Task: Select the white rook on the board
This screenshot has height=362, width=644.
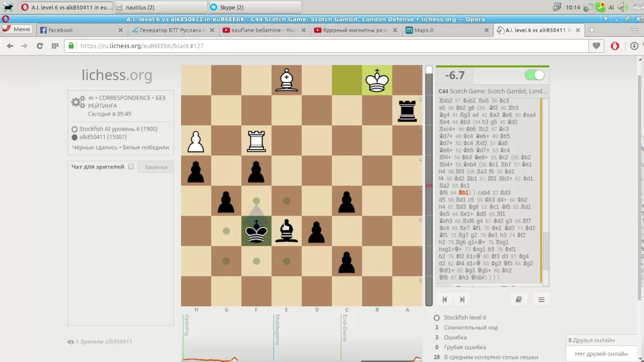Action: (256, 141)
